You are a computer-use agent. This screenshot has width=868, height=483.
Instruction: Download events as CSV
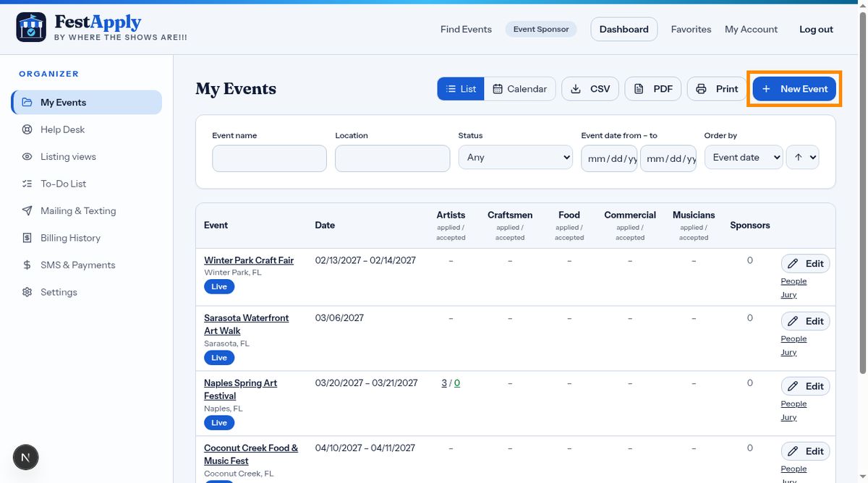click(x=590, y=89)
